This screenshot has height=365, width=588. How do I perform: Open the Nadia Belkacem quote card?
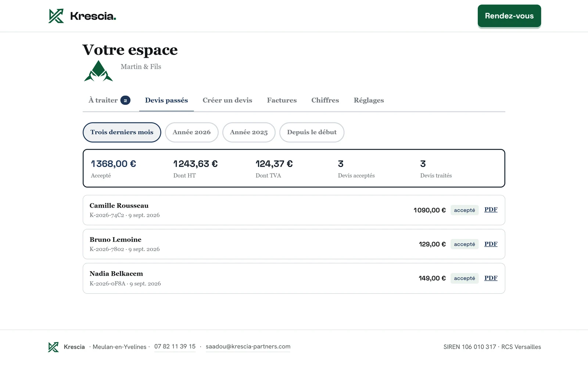(x=294, y=279)
